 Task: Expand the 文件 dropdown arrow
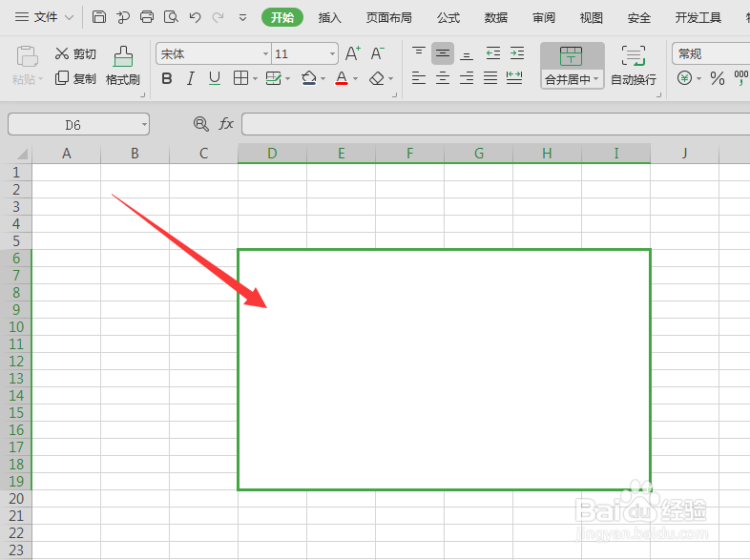click(69, 18)
